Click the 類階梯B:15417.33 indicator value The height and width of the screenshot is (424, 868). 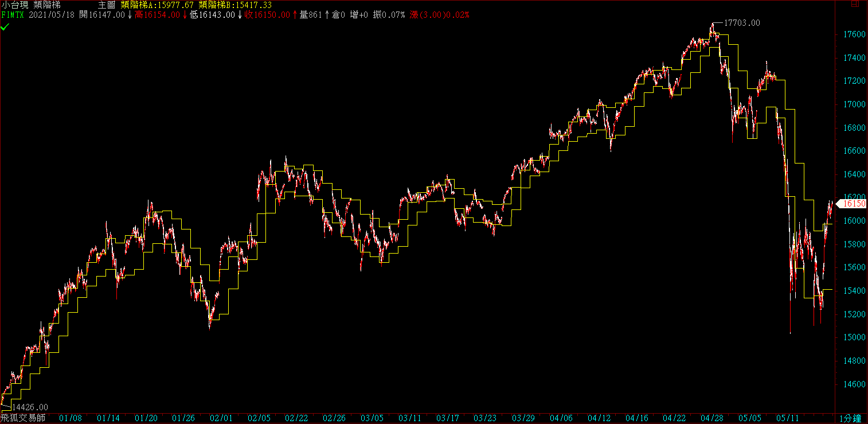point(235,5)
